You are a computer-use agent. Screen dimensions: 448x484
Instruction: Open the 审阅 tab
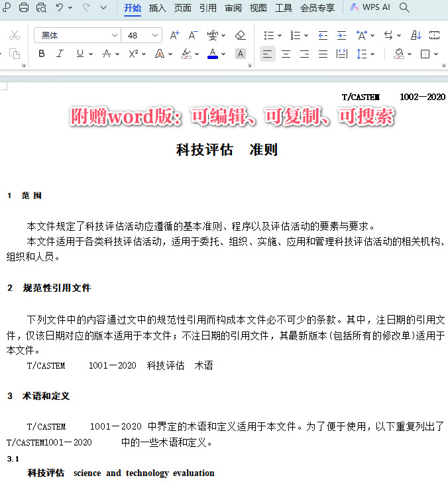(233, 8)
